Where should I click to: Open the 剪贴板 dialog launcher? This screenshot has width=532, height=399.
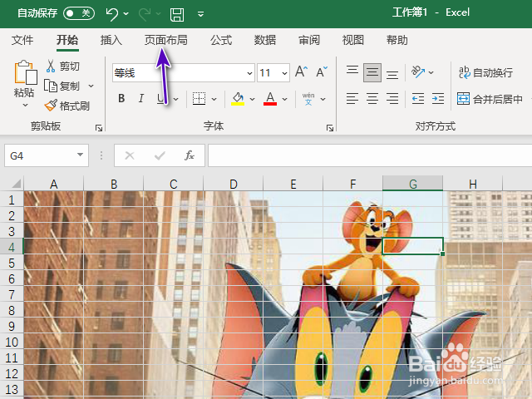coord(99,128)
